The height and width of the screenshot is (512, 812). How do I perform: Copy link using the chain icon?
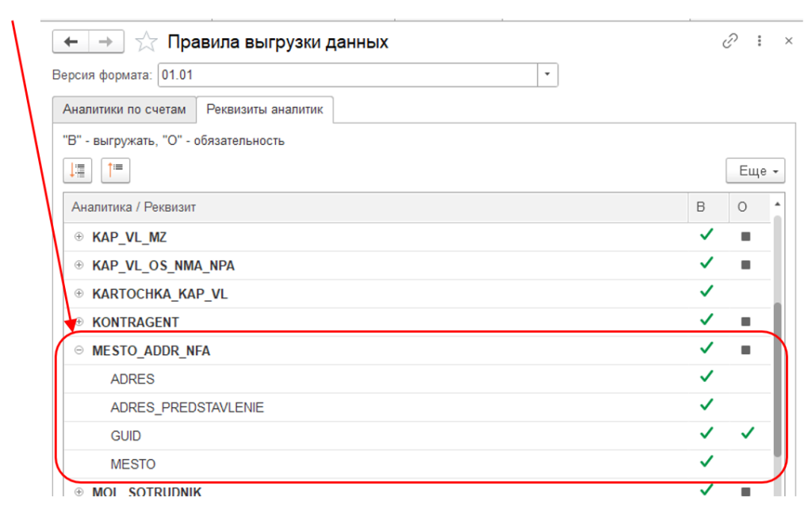click(730, 41)
